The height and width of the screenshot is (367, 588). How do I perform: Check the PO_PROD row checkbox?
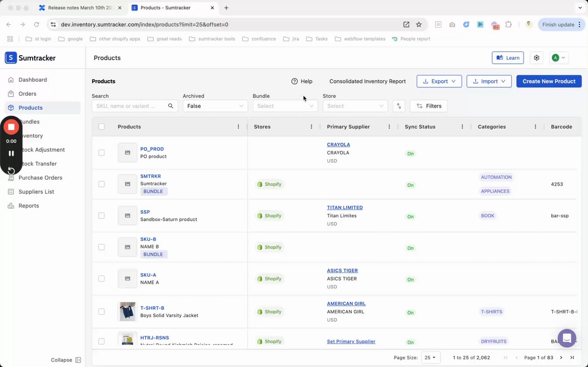[102, 152]
